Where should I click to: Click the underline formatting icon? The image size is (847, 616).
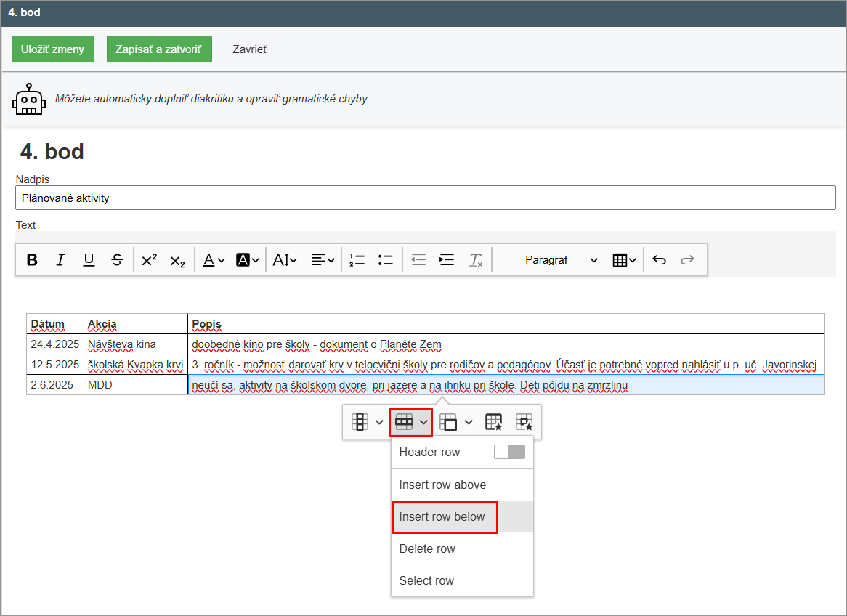click(x=89, y=260)
